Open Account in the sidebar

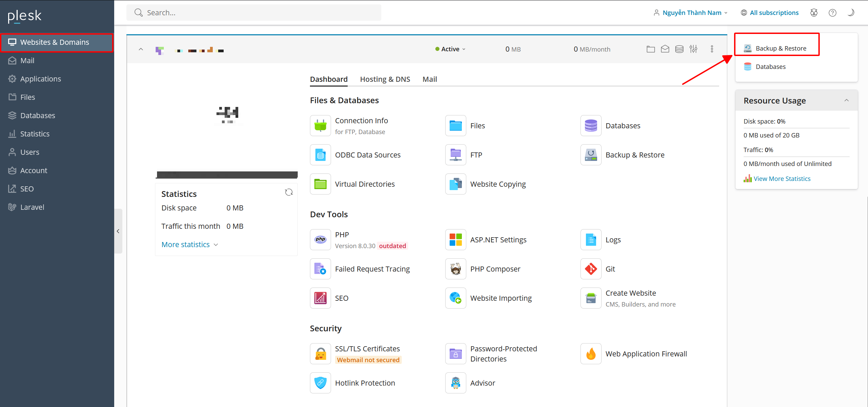coord(57,170)
